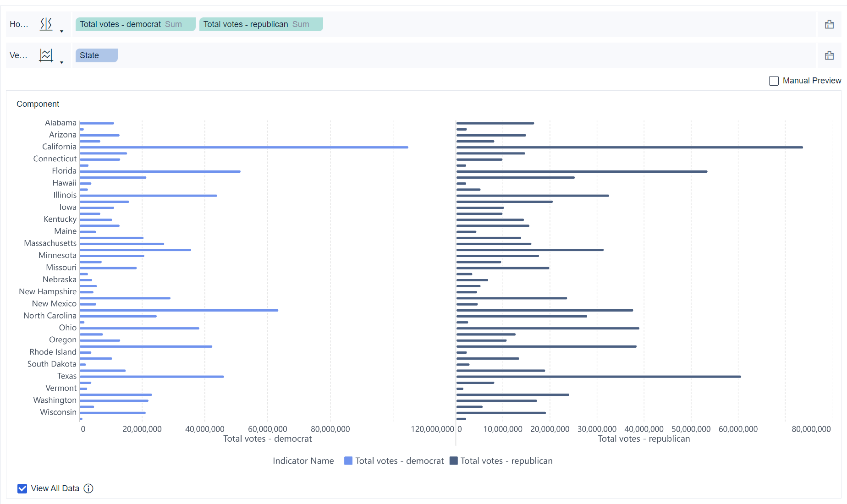The height and width of the screenshot is (504, 847).
Task: Click the Total votes - republican axis title
Action: (x=643, y=438)
